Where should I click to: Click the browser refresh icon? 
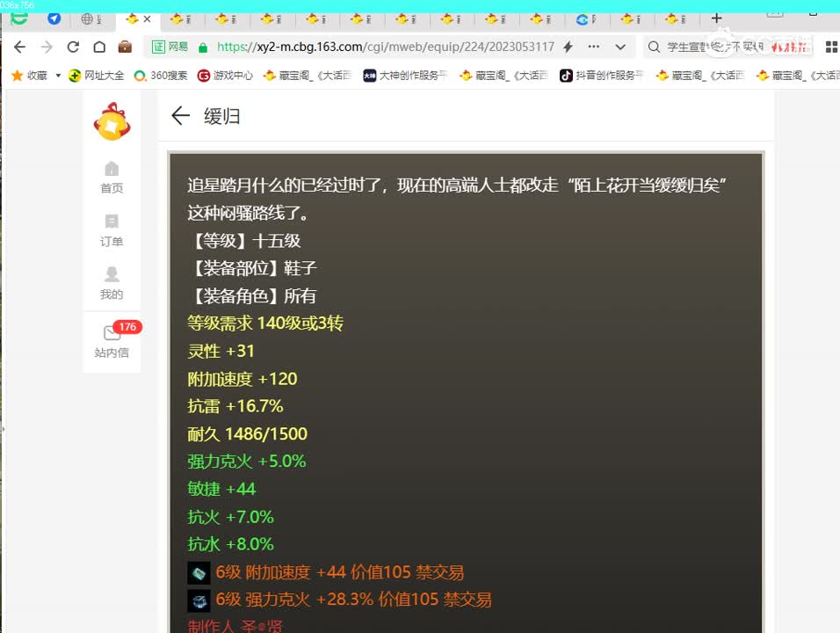(73, 49)
